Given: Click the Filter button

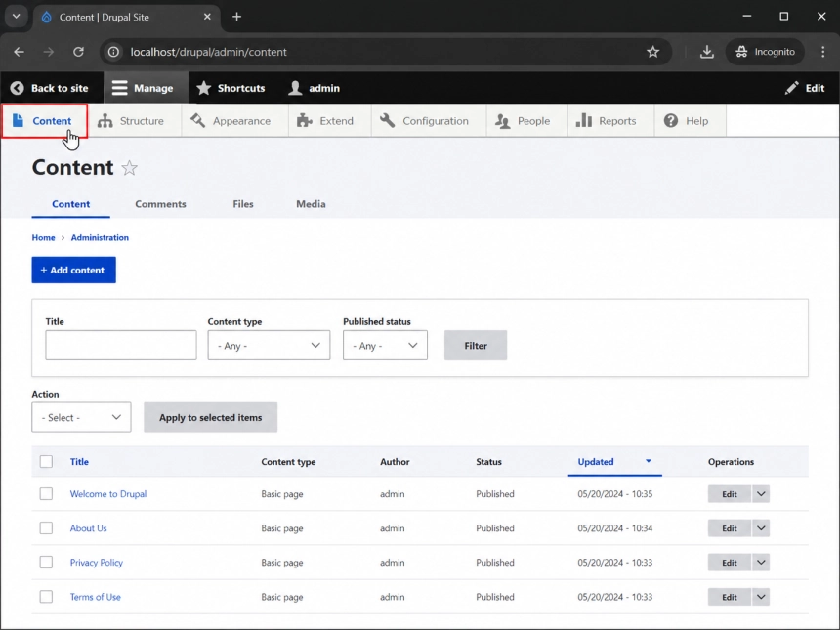Looking at the screenshot, I should click(x=475, y=346).
